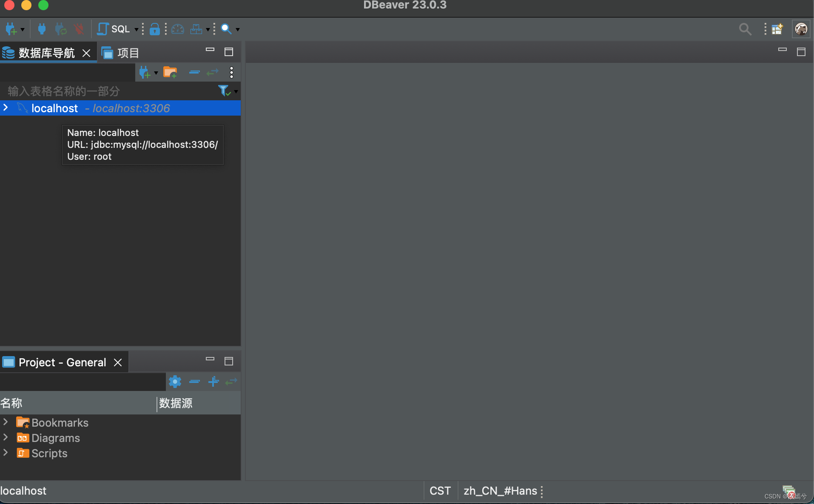Click the 名称 column header
Viewport: 814px width, 504px height.
point(78,403)
